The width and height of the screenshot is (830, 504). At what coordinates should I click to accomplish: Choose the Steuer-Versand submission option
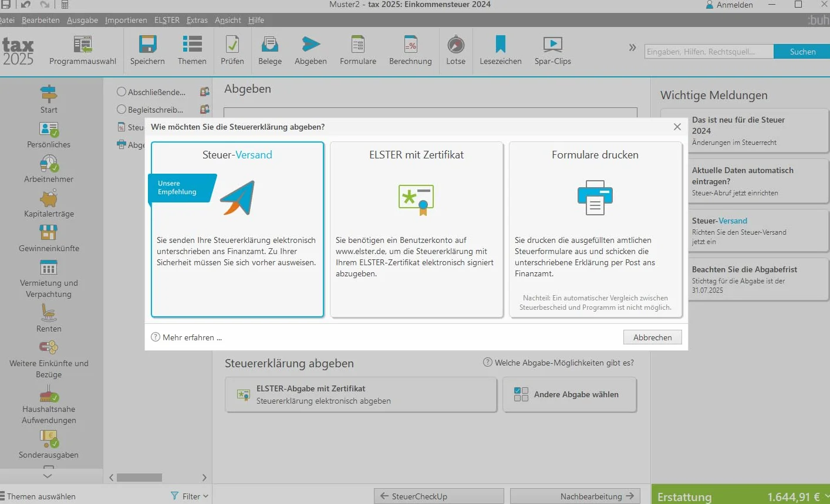(237, 229)
